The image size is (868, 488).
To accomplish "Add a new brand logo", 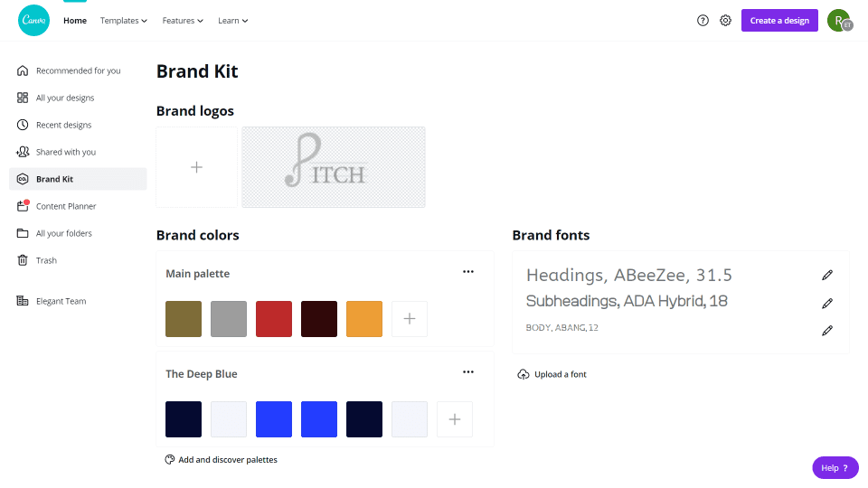I will click(x=197, y=167).
